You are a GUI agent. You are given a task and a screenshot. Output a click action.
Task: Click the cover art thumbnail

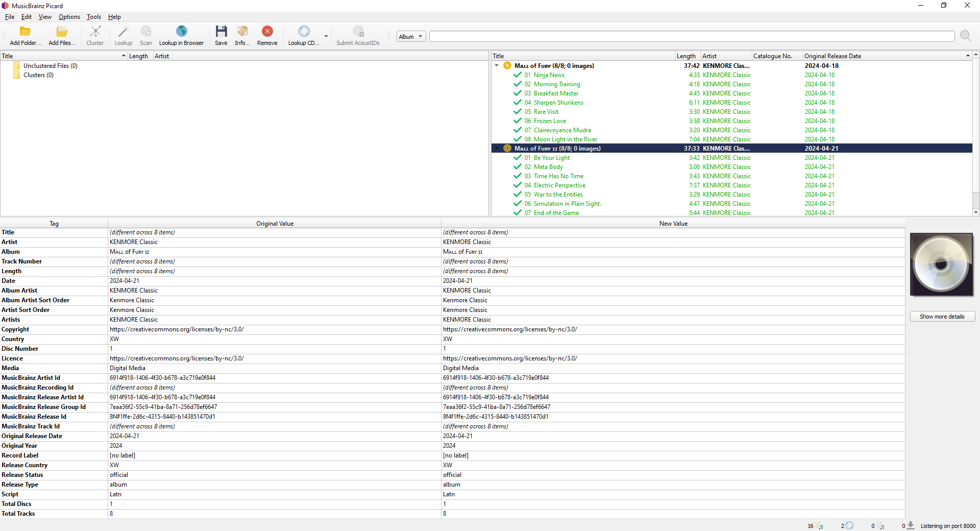tap(941, 264)
